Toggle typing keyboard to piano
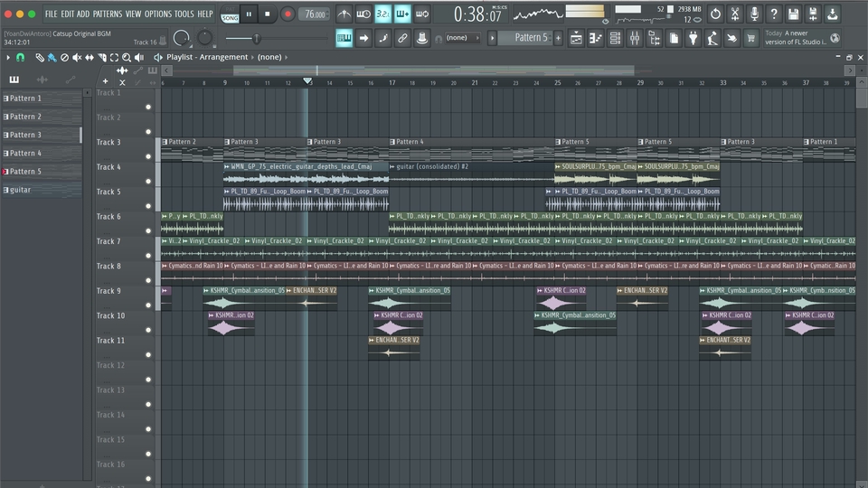 [344, 38]
